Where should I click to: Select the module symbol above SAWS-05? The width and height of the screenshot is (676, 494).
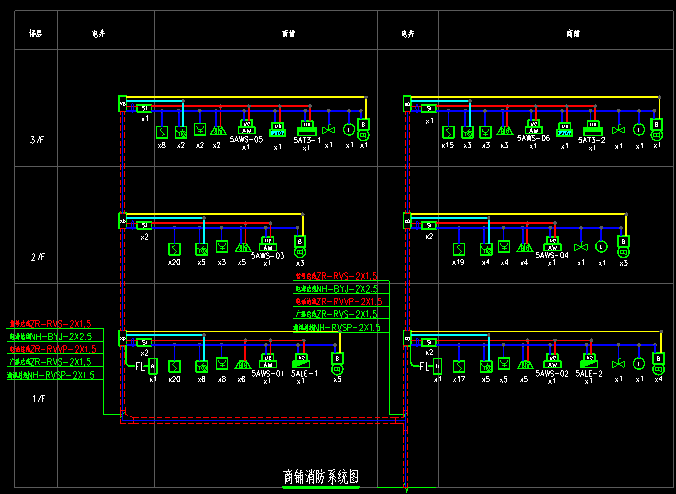[247, 127]
